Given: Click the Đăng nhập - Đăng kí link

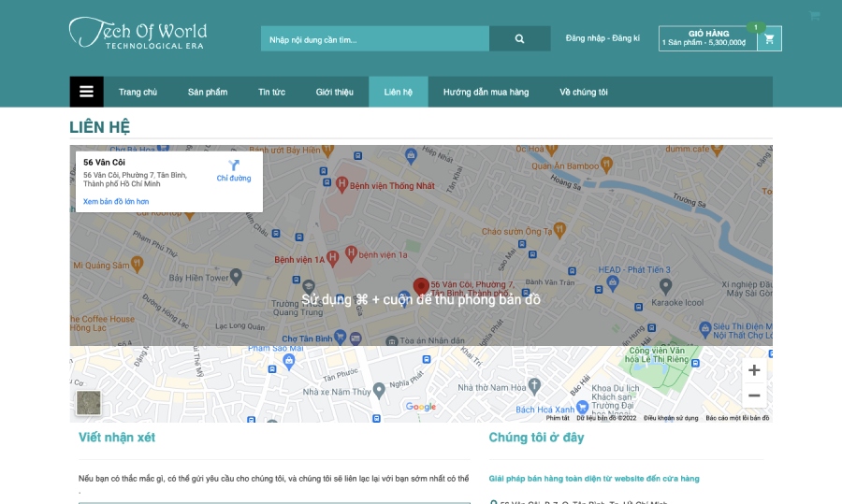Looking at the screenshot, I should pyautogui.click(x=602, y=38).
